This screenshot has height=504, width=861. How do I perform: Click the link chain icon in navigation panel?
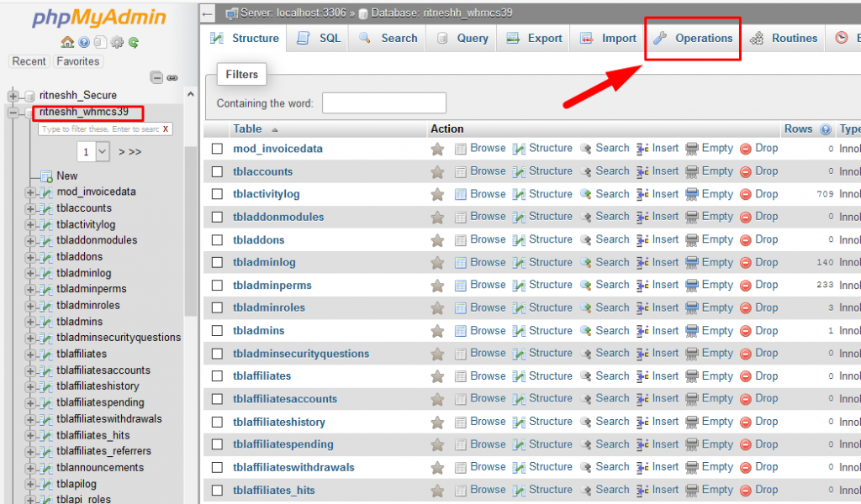point(172,78)
